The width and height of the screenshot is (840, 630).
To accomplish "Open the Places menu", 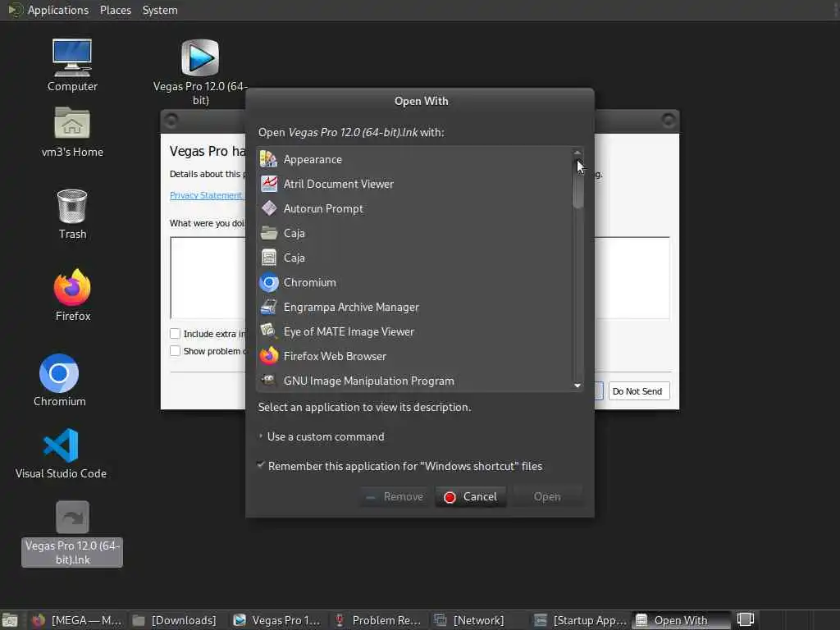I will (x=115, y=10).
